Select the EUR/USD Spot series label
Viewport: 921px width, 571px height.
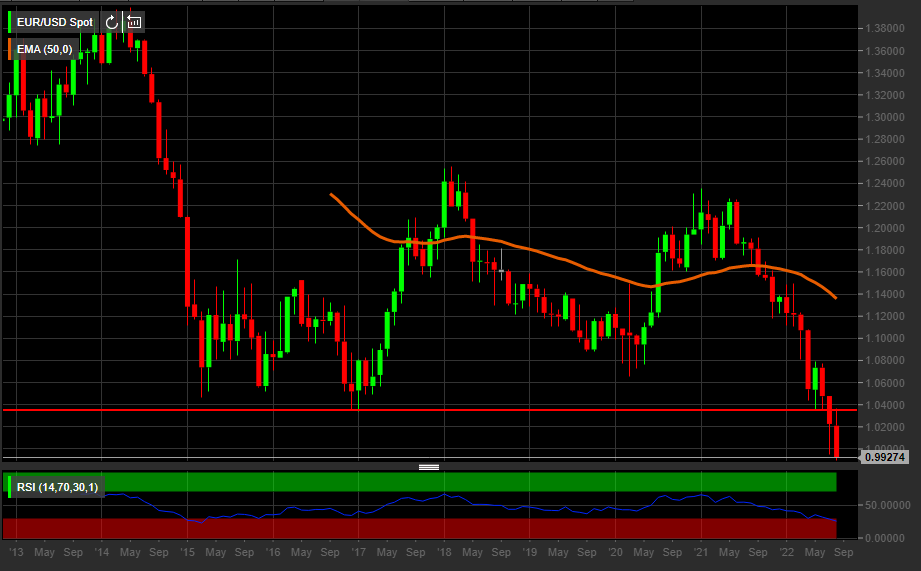pos(54,21)
